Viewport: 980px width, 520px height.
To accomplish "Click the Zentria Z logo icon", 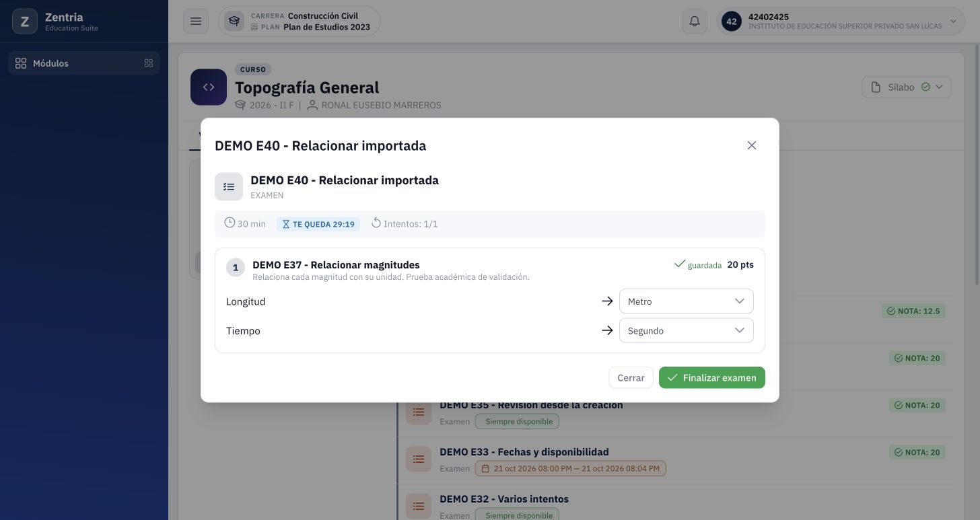I will 25,22.
